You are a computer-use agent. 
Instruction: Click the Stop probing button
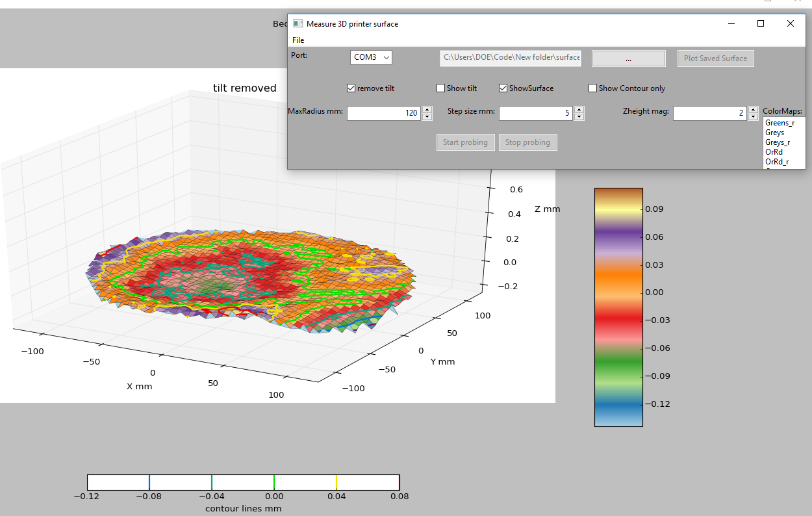tap(527, 142)
